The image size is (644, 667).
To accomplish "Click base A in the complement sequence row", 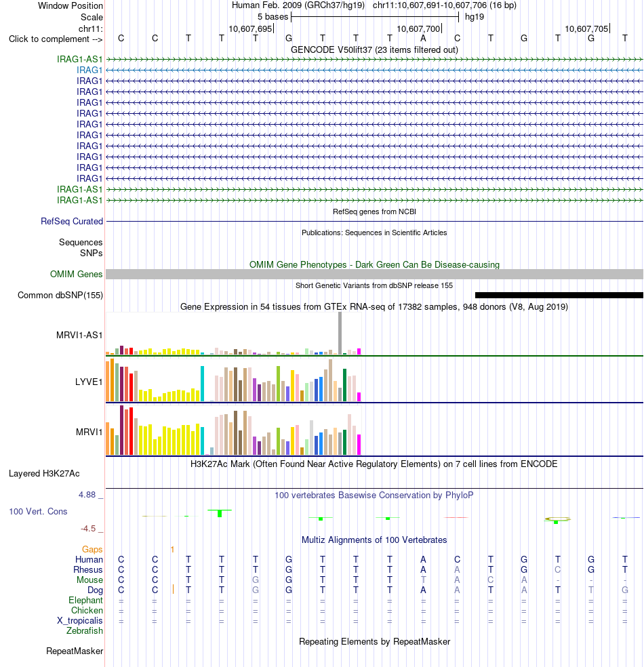I will click(423, 39).
